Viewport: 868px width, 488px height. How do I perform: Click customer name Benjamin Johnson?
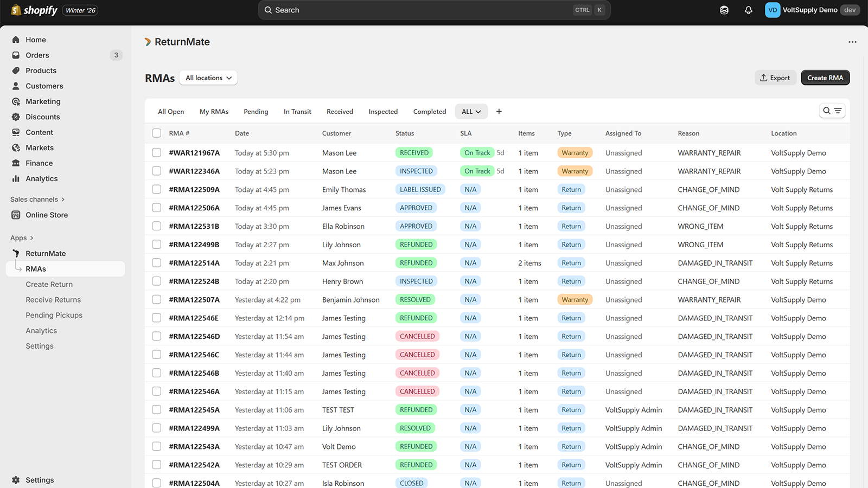[x=351, y=300]
